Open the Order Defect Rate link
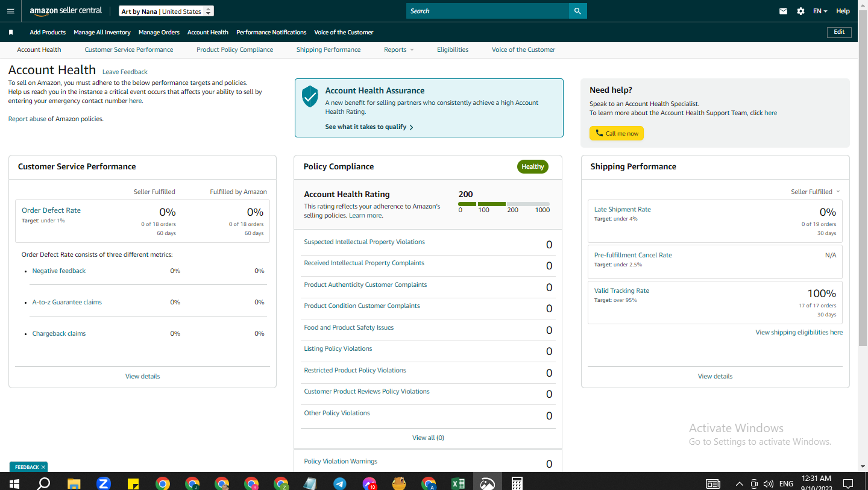The height and width of the screenshot is (490, 868). coord(51,210)
